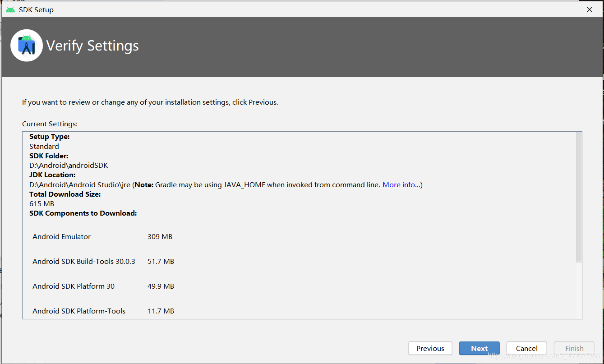
Task: Click the SDK Setup title text
Action: tap(36, 10)
